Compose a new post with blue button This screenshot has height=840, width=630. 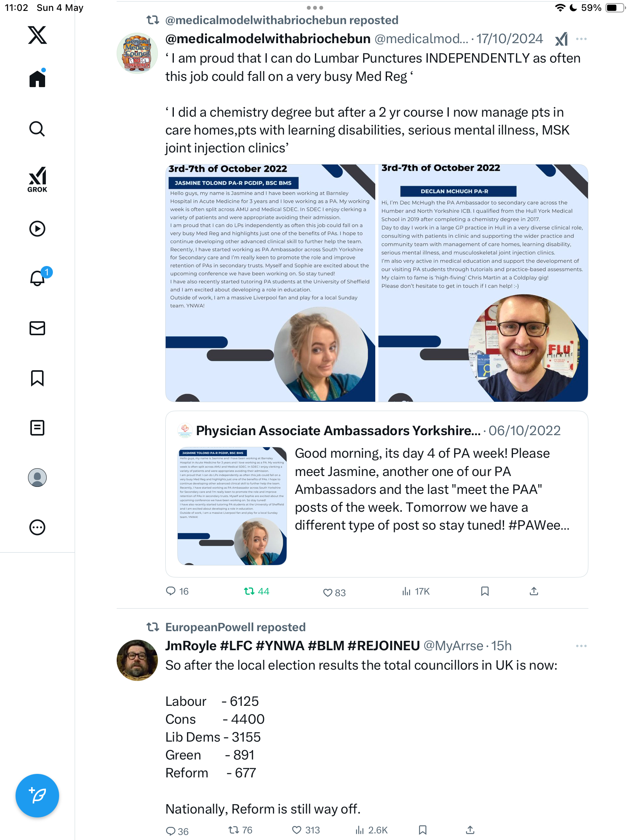[37, 796]
